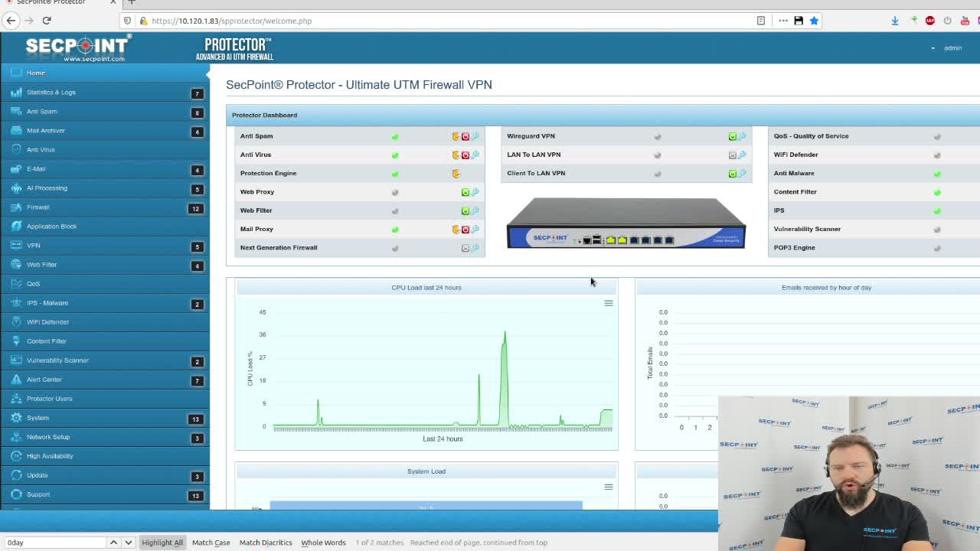Click the browser save page icon

tap(798, 21)
